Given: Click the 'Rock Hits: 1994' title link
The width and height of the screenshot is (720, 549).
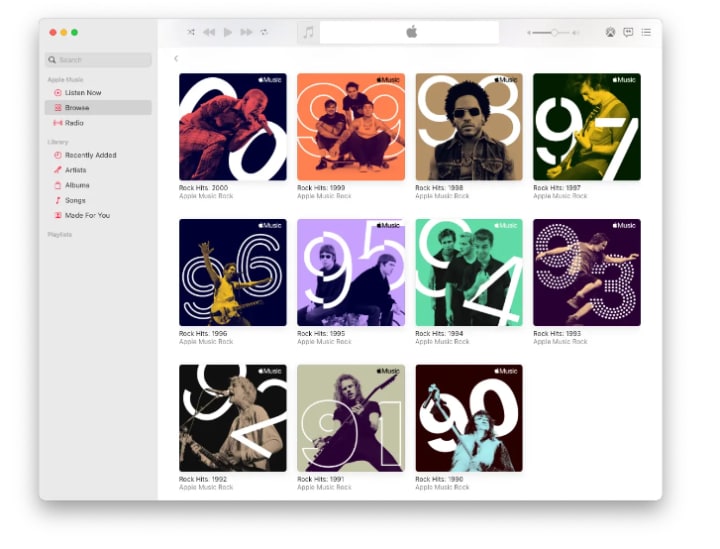Looking at the screenshot, I should pos(439,334).
